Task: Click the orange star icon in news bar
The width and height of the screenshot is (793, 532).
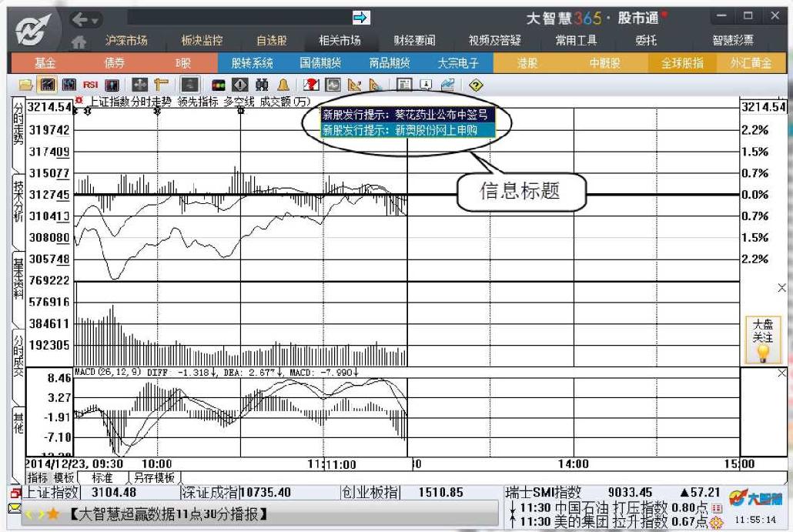Action: point(53,515)
